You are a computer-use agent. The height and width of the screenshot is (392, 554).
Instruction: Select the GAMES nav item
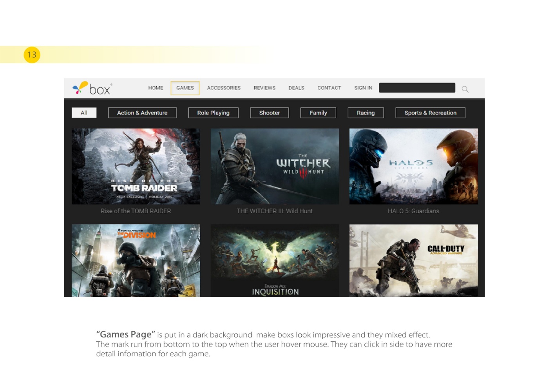(x=185, y=88)
